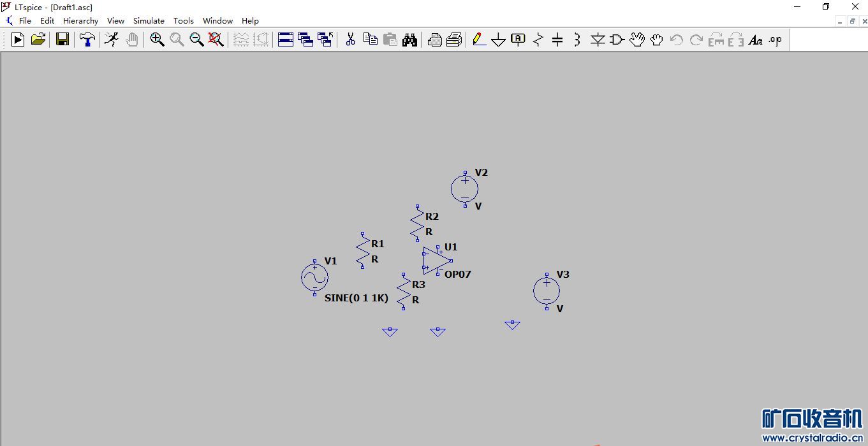Select the V3 voltage source symbol

(x=547, y=291)
